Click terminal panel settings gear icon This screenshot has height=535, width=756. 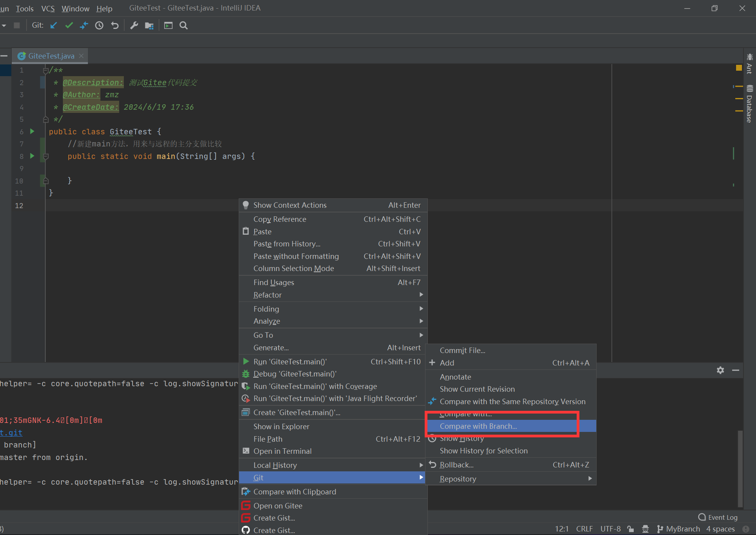click(720, 370)
